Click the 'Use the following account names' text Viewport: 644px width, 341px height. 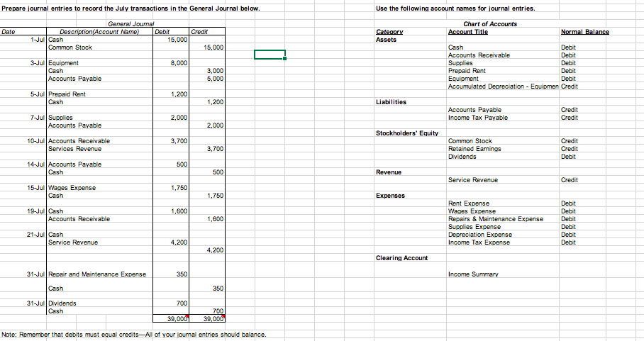pos(455,9)
